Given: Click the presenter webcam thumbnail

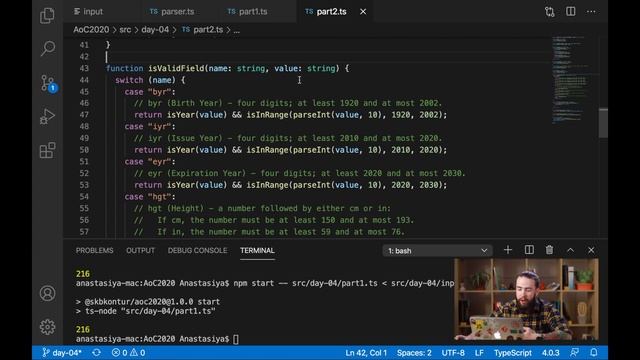Looking at the screenshot, I should point(527,299).
